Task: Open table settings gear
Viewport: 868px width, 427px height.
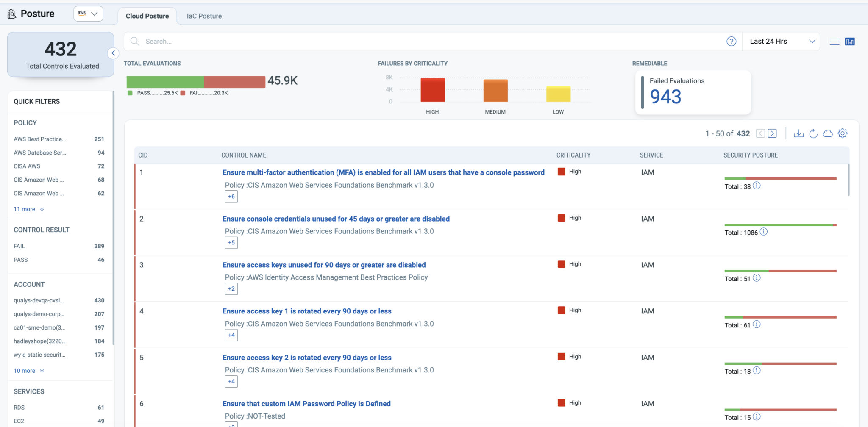Action: coord(843,133)
